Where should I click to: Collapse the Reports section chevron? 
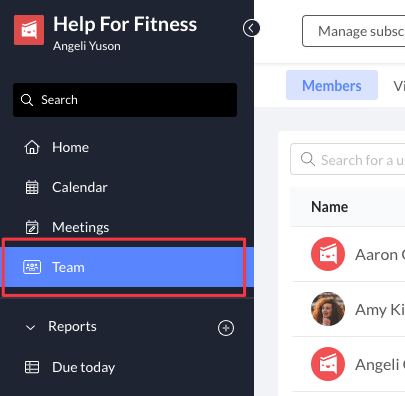click(30, 328)
